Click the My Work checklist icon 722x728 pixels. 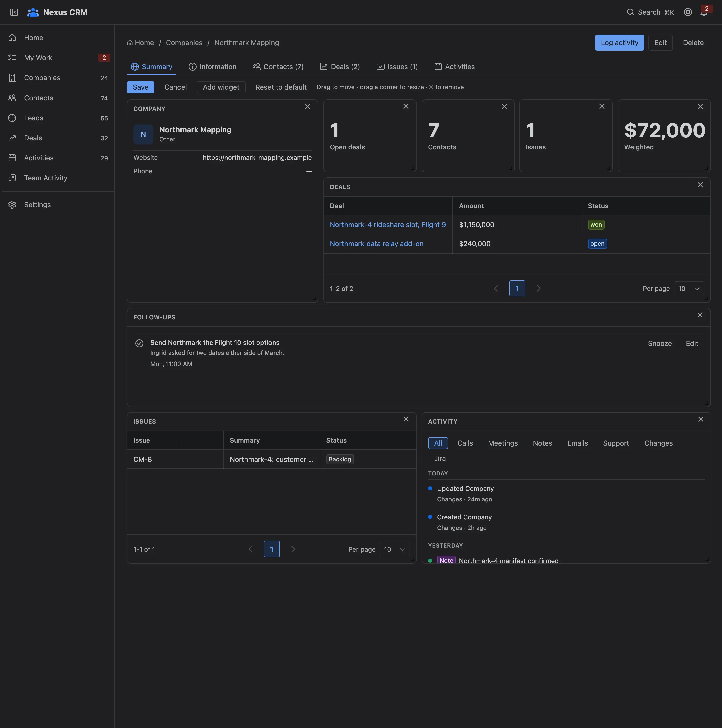tap(12, 58)
